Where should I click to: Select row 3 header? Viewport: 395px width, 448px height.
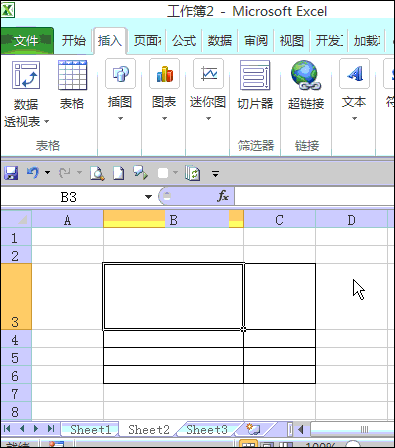16,297
